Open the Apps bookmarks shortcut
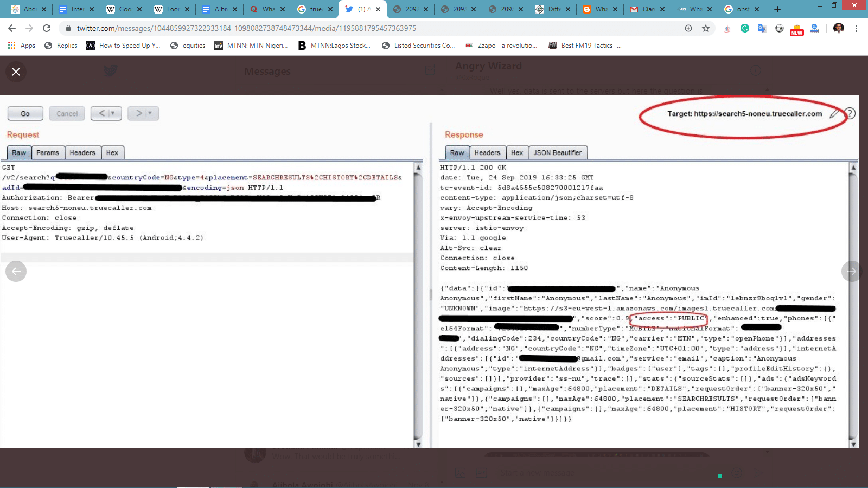 [x=21, y=46]
